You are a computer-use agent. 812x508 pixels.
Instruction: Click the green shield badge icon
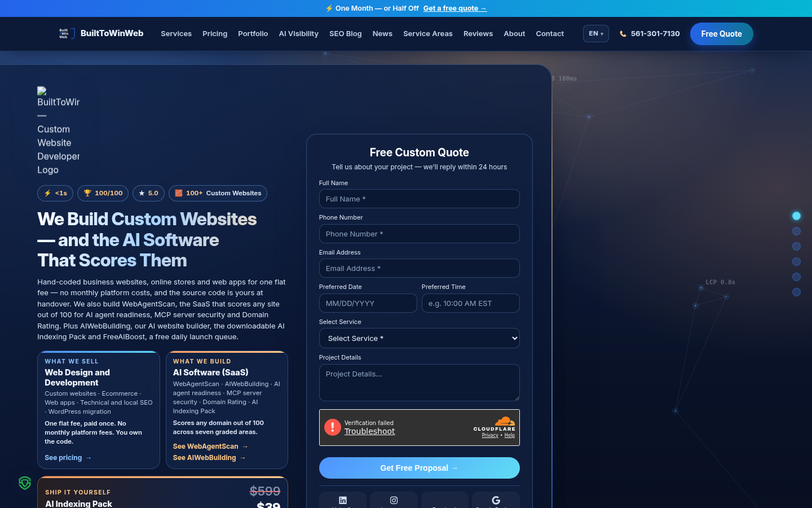coord(25,483)
